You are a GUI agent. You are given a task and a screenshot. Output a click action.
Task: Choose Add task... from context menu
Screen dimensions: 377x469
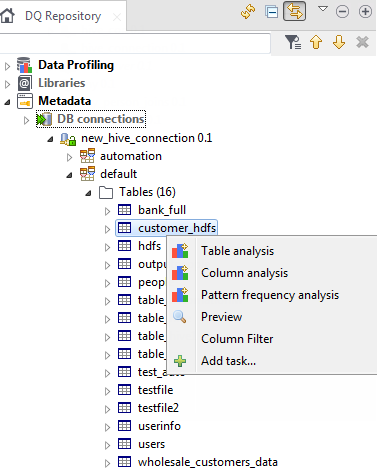point(229,361)
